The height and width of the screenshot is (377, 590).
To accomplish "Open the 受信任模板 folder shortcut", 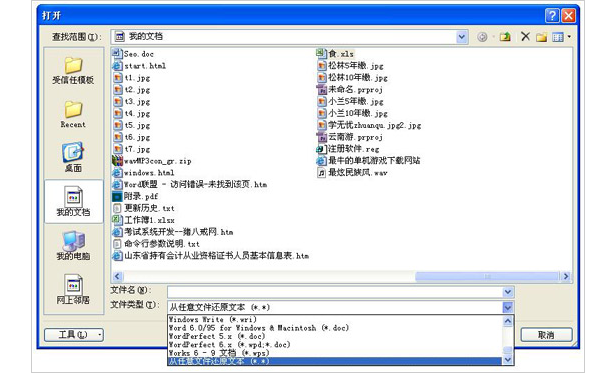I will [x=73, y=70].
